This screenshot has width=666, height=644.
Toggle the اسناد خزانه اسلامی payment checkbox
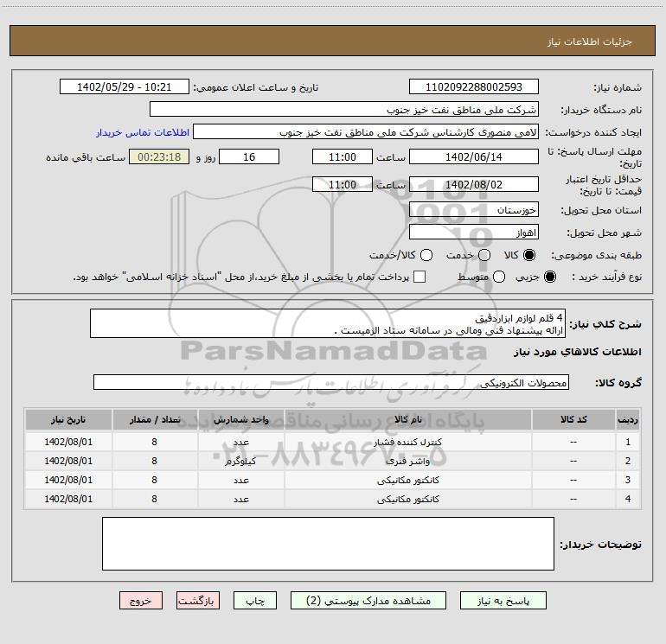tap(419, 277)
